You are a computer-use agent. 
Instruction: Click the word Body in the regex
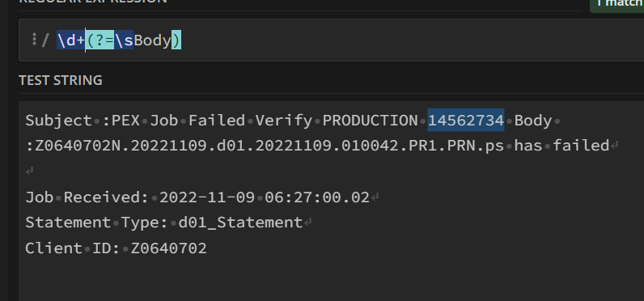(152, 40)
